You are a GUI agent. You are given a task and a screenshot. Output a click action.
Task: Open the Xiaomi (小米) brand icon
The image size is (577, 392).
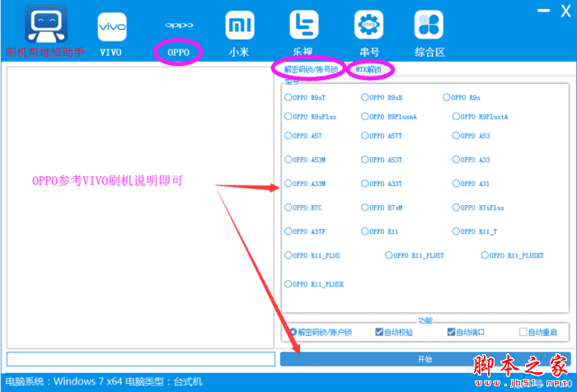(240, 25)
